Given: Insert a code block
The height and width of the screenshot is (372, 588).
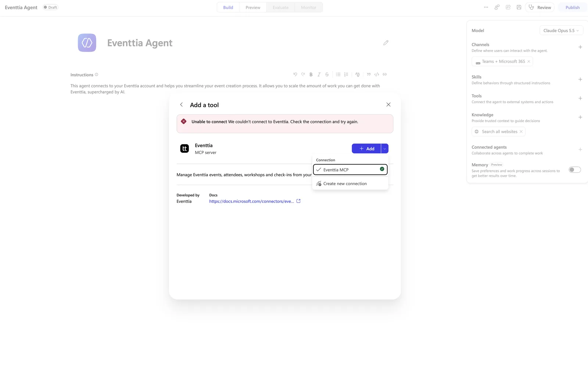Looking at the screenshot, I should 377,75.
